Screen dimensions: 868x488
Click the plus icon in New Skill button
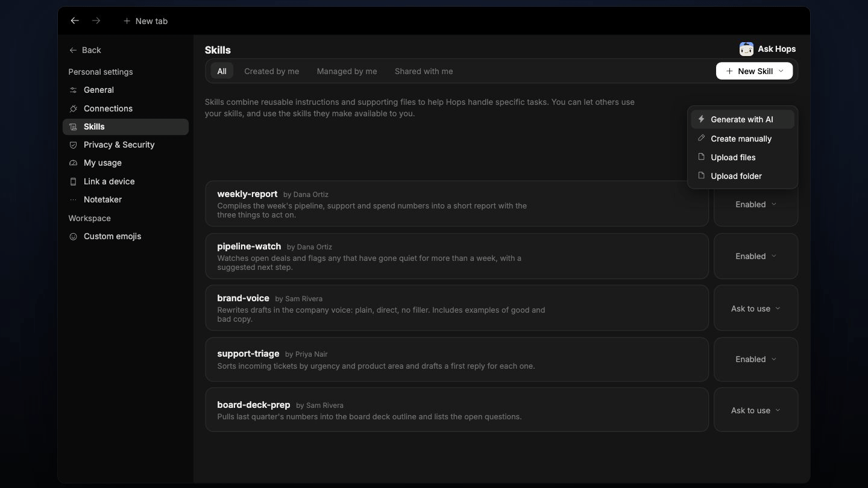pos(729,71)
